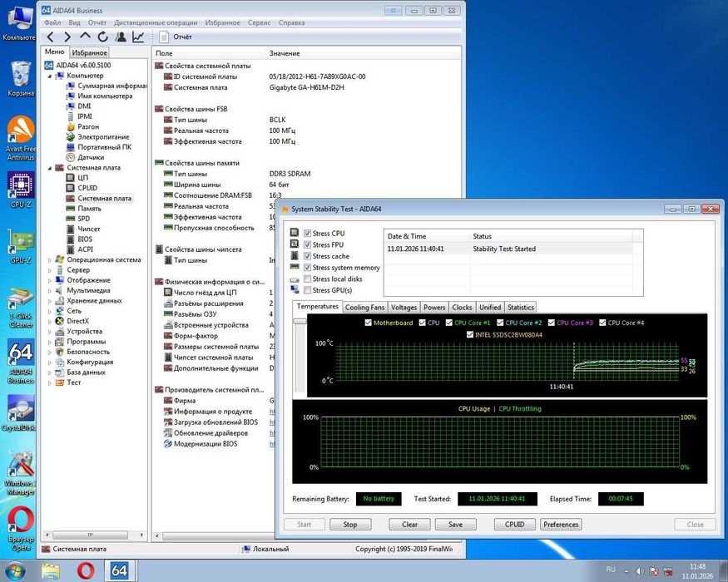The width and height of the screenshot is (728, 582).
Task: Click the up-level arrow in AIDA64 toolbar
Action: click(x=85, y=37)
